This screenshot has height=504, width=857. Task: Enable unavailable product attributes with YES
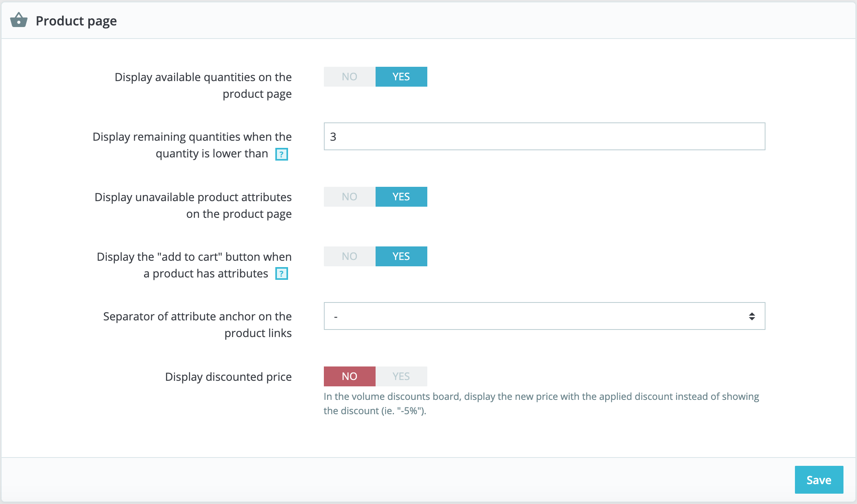tap(401, 197)
